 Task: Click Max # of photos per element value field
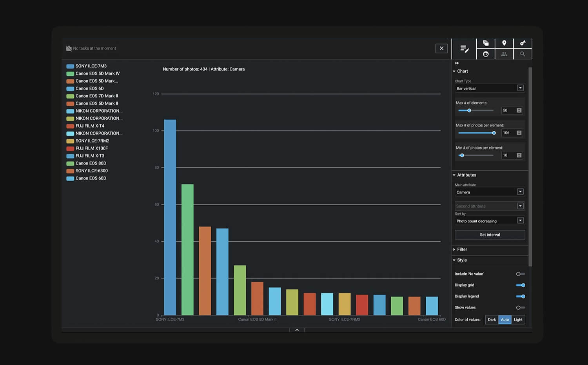[x=508, y=133]
